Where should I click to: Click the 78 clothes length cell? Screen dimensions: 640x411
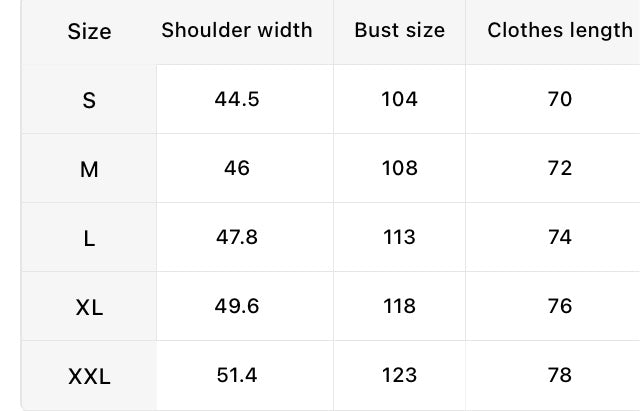point(560,375)
